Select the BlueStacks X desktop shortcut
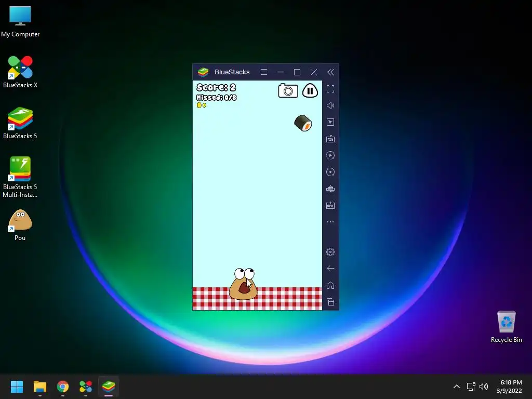This screenshot has width=532, height=399. pyautogui.click(x=20, y=72)
